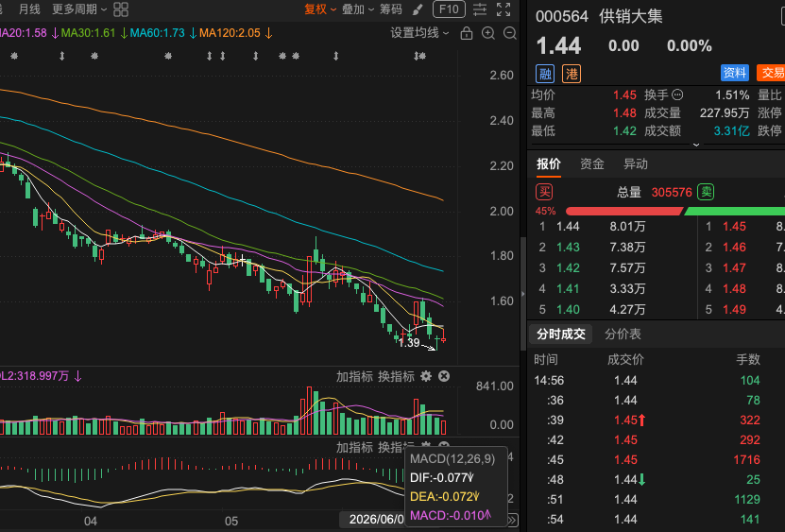785x532 pixels.
Task: Select bid level 3 price 1.42
Action: pyautogui.click(x=568, y=268)
